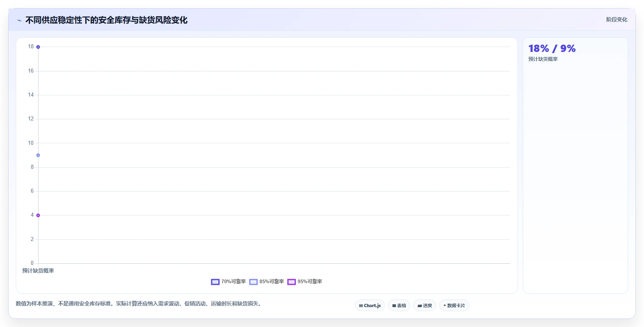Viewport: 644px width, 327px height.
Task: Click the y-axis tick label 16
Action: pyautogui.click(x=31, y=71)
